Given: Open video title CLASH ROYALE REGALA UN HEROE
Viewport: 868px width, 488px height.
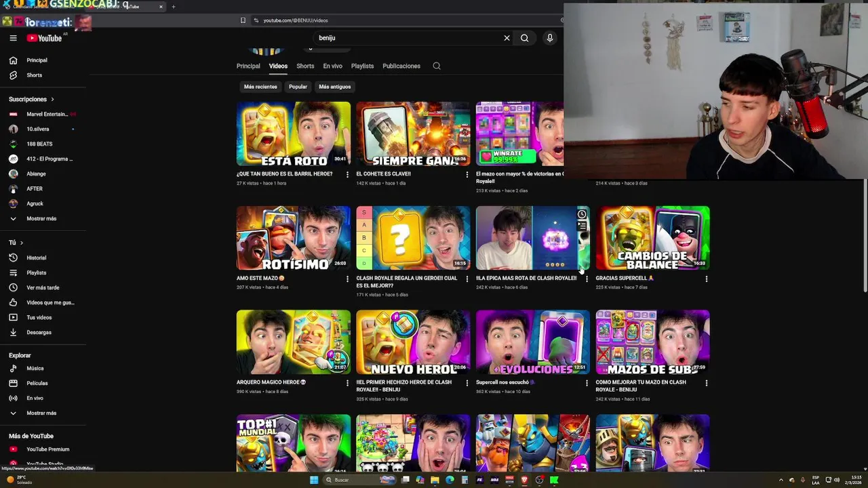Looking at the screenshot, I should coord(407,281).
